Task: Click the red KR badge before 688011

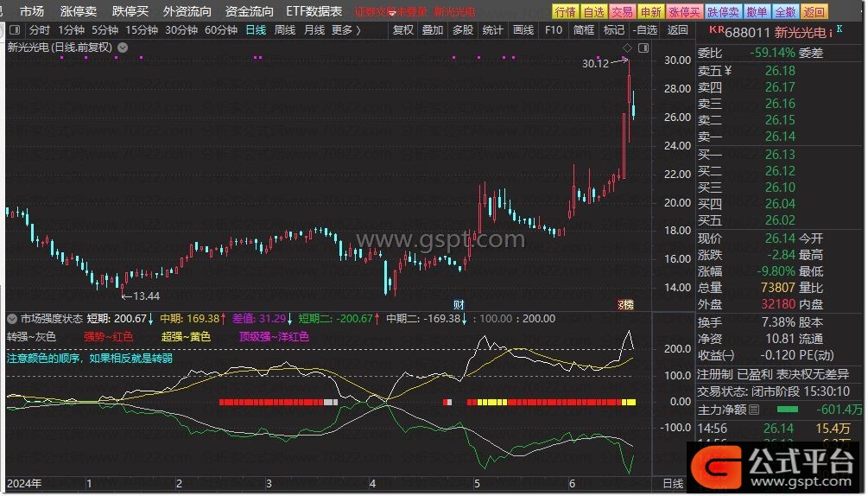Action: click(x=716, y=30)
